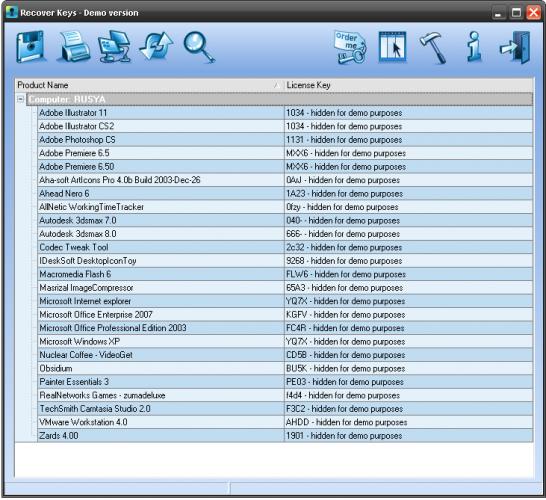The width and height of the screenshot is (546, 500).
Task: Select Autodesk 3dsmax 8.0 row
Action: tap(285, 234)
